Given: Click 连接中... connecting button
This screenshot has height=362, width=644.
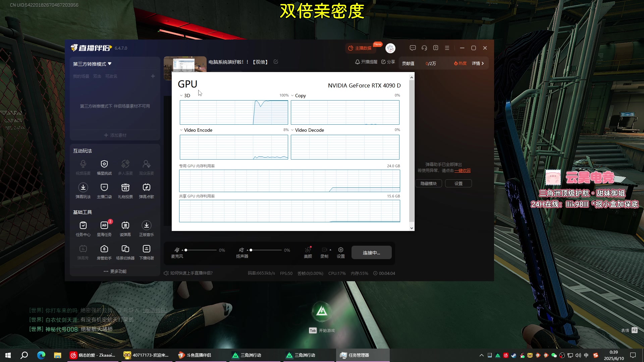Looking at the screenshot, I should click(x=371, y=252).
